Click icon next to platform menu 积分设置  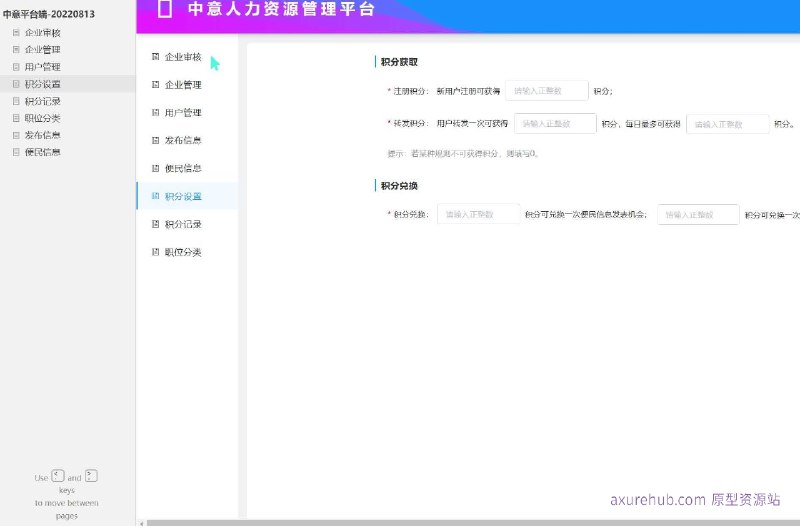pos(156,196)
